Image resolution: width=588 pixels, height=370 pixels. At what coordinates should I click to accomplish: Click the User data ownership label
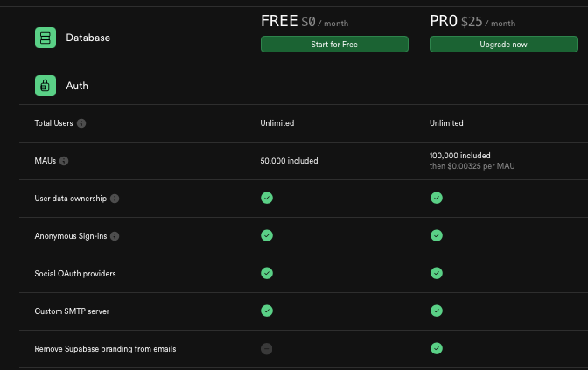coord(71,199)
